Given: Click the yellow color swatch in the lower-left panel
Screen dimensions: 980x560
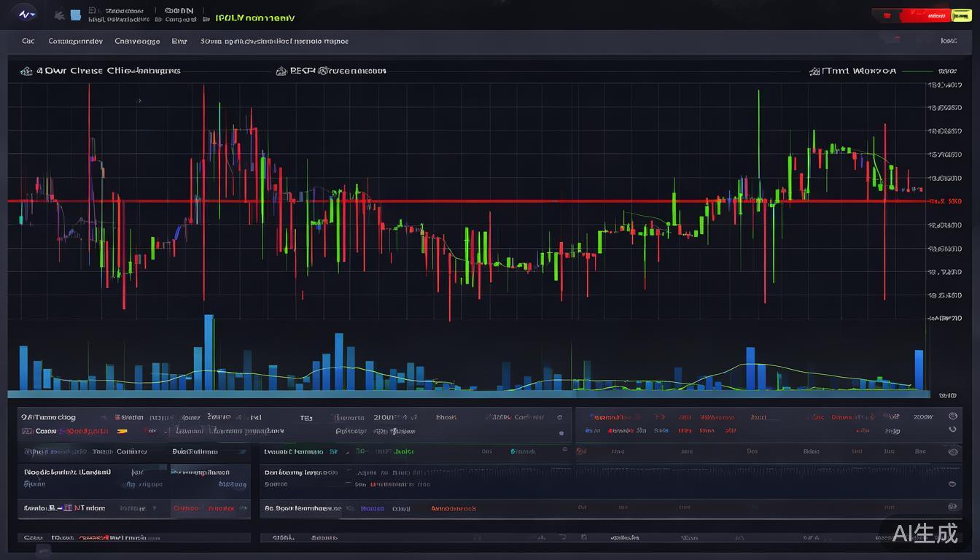Looking at the screenshot, I should (122, 432).
